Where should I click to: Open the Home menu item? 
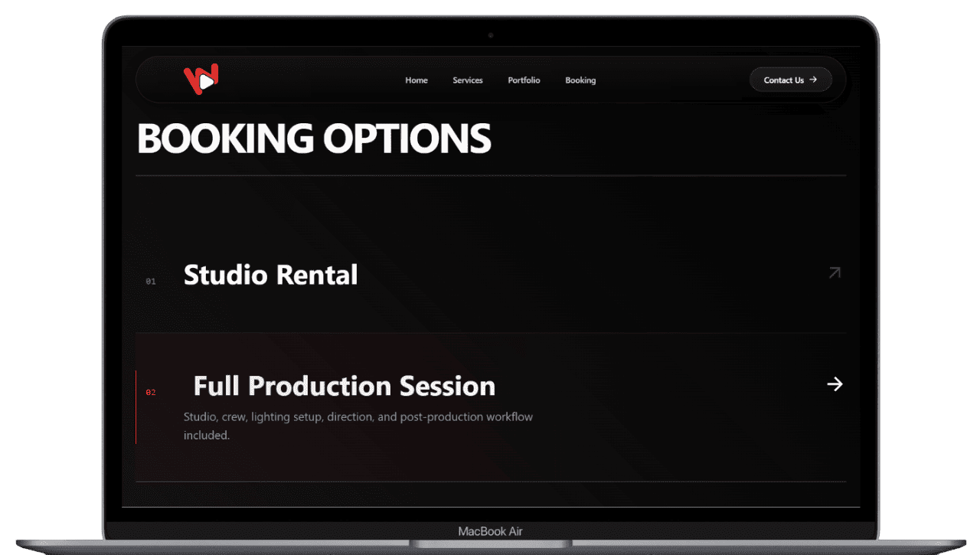[416, 80]
